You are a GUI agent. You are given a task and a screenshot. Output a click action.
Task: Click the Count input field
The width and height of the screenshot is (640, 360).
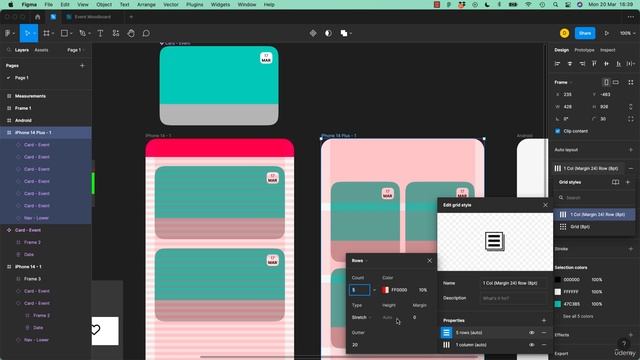tap(360, 290)
